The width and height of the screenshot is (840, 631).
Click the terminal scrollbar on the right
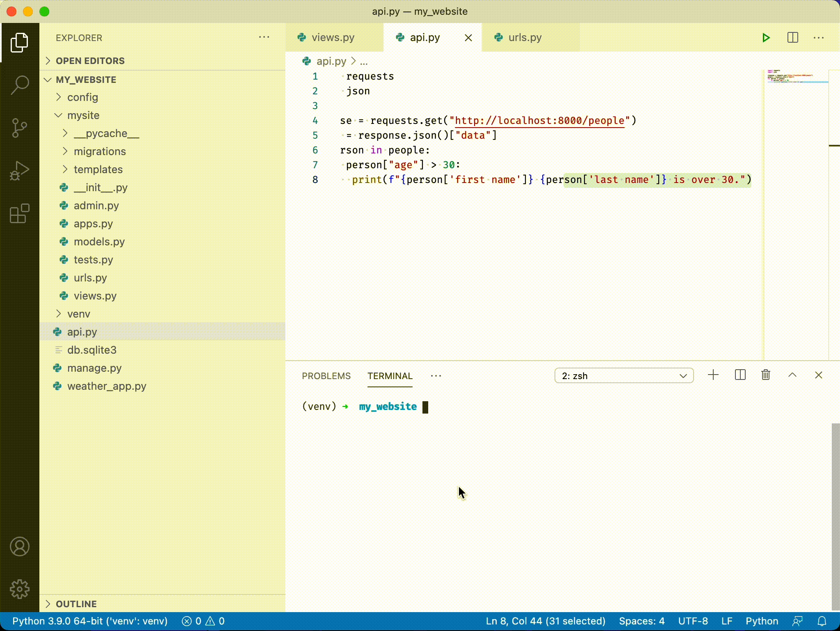[835, 513]
